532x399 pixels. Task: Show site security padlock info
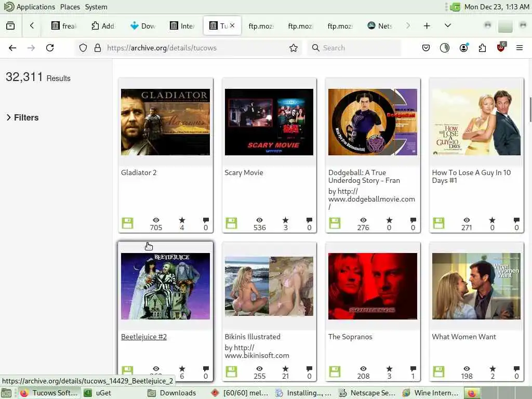[98, 48]
